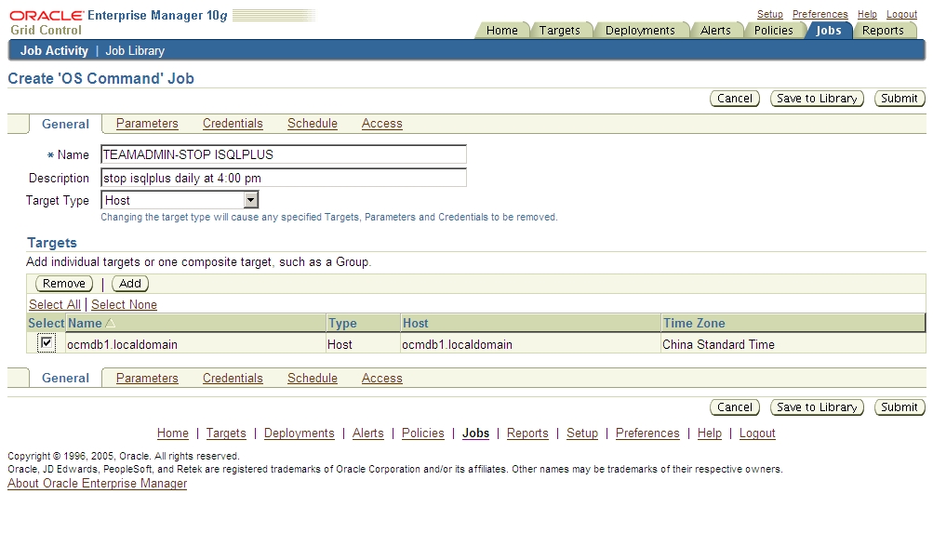Select the Job Activity subtab

tap(54, 50)
